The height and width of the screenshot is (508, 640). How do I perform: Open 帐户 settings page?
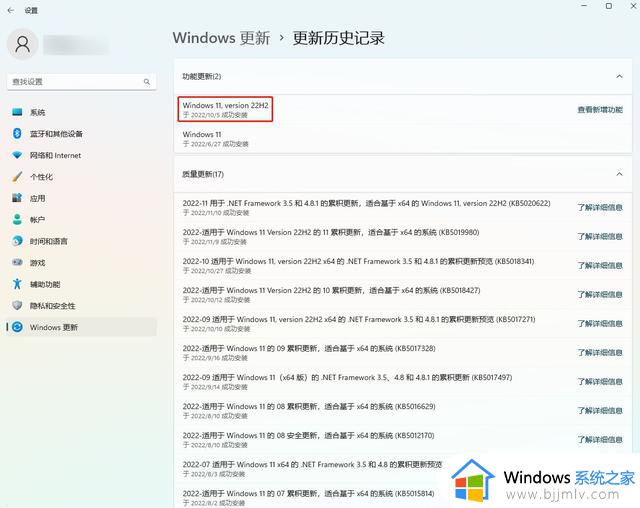coord(82,220)
